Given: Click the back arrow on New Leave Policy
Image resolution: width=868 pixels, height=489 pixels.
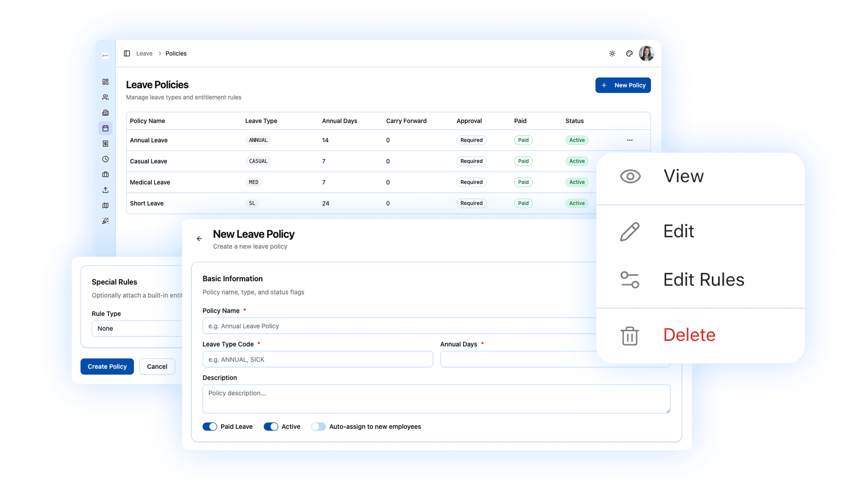Looking at the screenshot, I should [x=199, y=238].
